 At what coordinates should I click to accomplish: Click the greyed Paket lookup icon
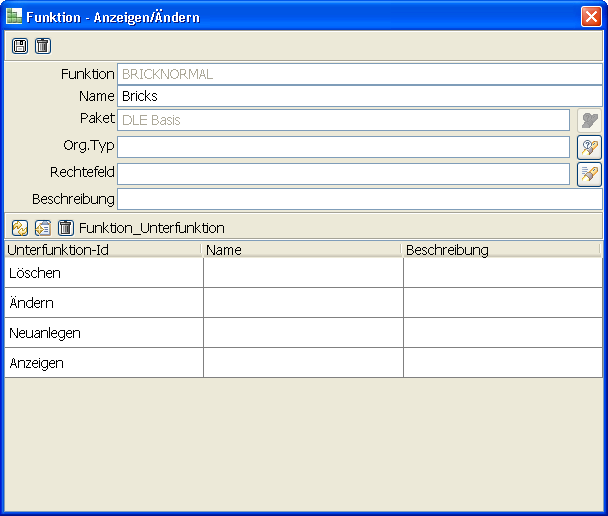[x=589, y=120]
